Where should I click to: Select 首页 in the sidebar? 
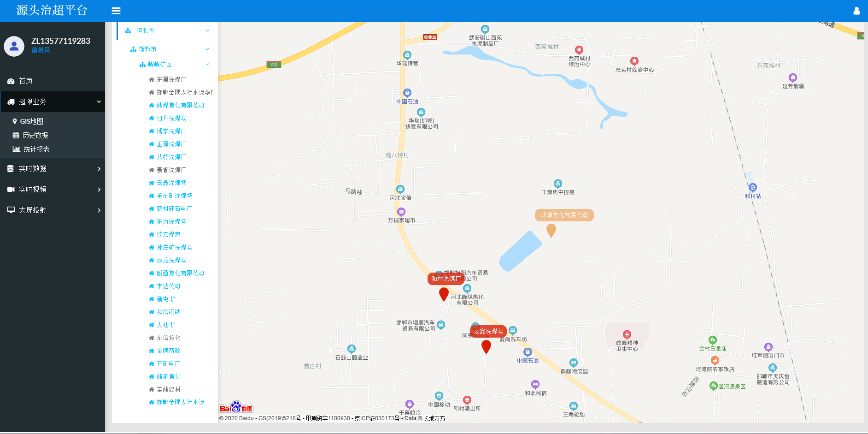pos(26,81)
